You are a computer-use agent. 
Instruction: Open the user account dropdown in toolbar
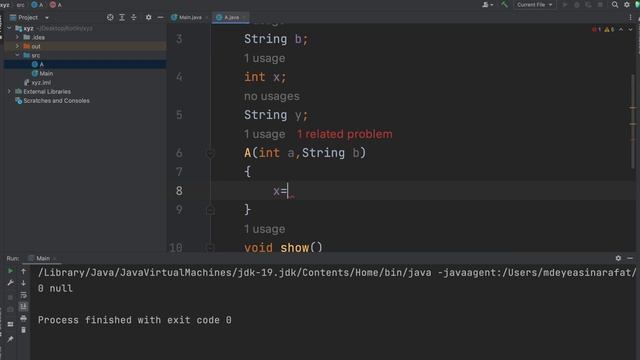pyautogui.click(x=487, y=4)
